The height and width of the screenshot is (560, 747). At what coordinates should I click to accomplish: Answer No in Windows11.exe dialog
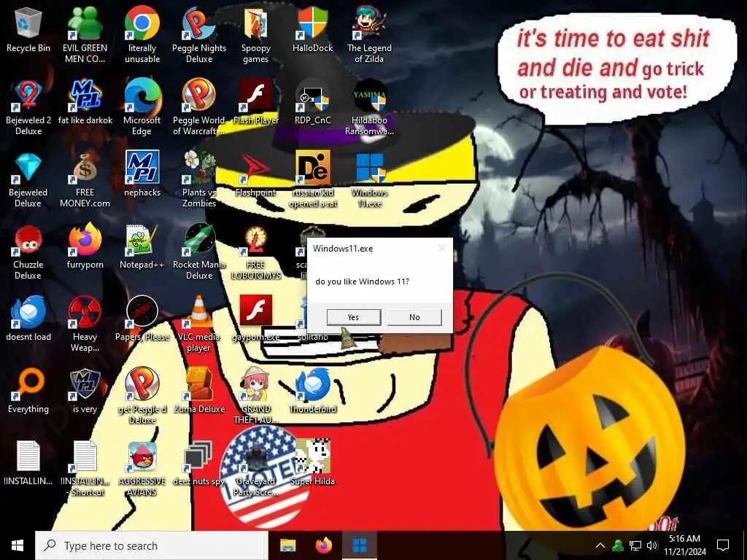pyautogui.click(x=414, y=317)
